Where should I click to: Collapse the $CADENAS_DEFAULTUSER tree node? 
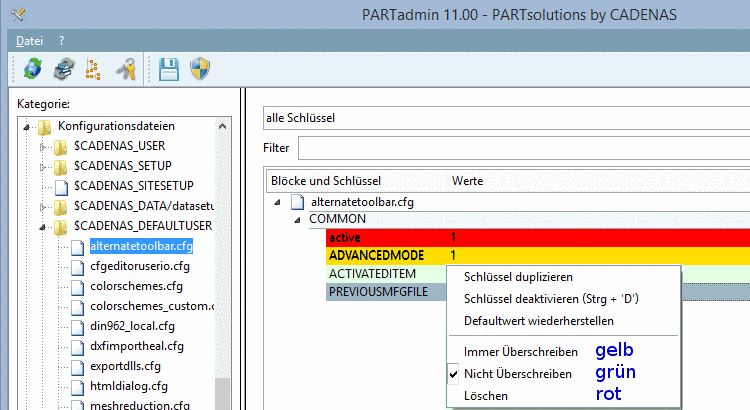43,227
